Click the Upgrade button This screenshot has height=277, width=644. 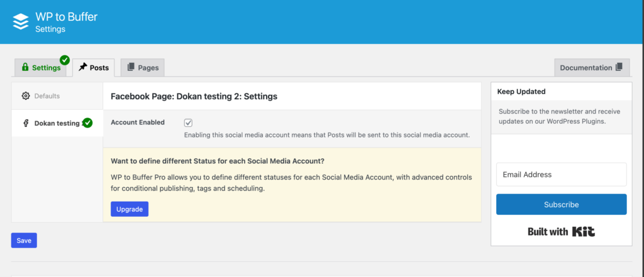[130, 209]
